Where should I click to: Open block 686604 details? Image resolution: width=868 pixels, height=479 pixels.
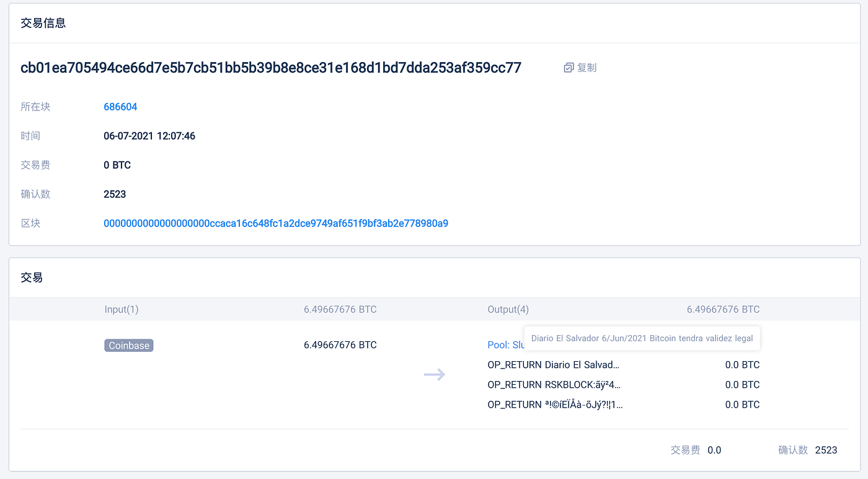[x=120, y=107]
